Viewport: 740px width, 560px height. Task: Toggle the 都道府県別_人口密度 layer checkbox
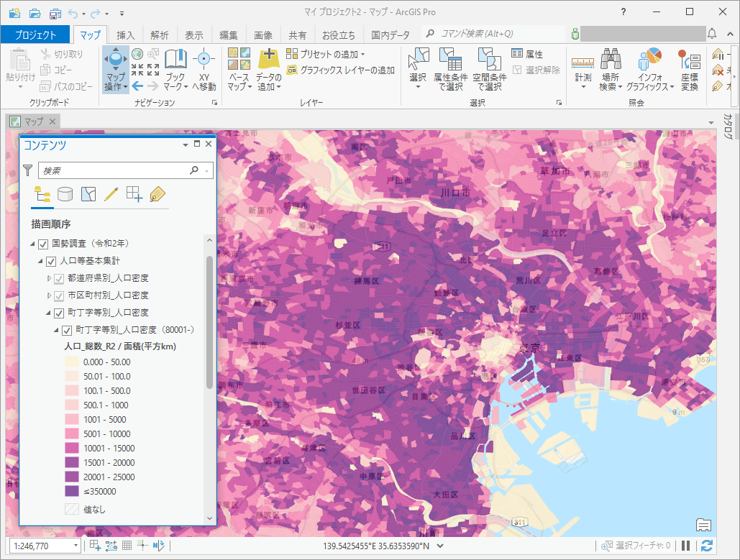pyautogui.click(x=60, y=278)
